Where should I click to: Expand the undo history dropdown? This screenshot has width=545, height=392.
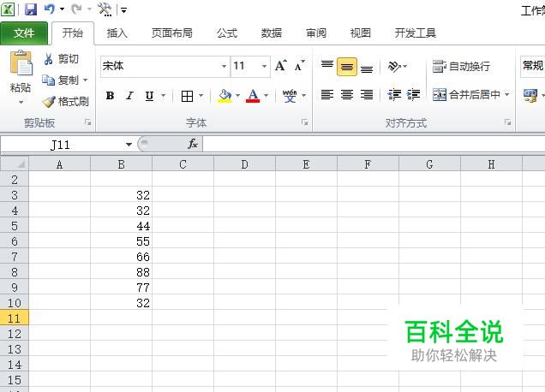(63, 9)
